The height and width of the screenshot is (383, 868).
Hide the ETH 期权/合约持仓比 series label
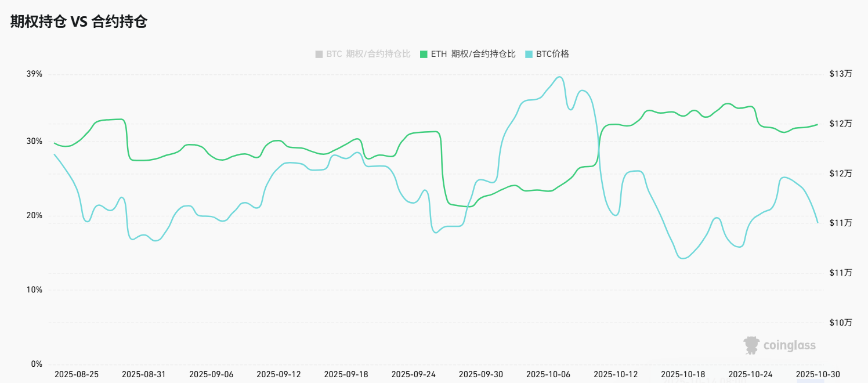point(473,54)
